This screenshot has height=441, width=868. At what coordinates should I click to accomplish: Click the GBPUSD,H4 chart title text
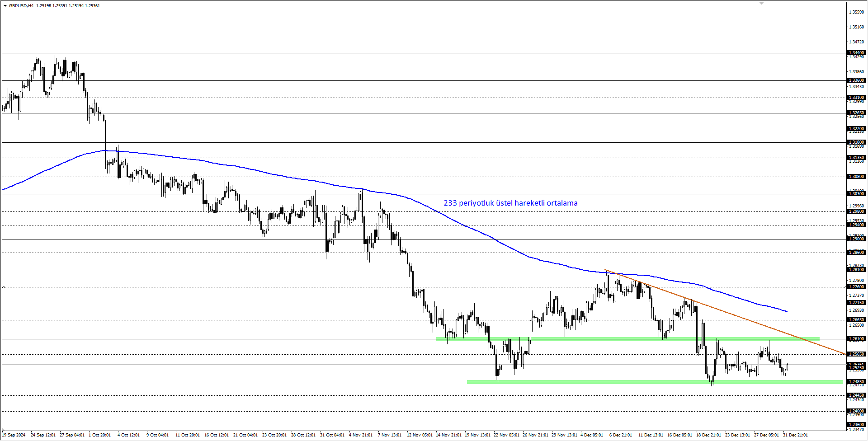pos(21,6)
